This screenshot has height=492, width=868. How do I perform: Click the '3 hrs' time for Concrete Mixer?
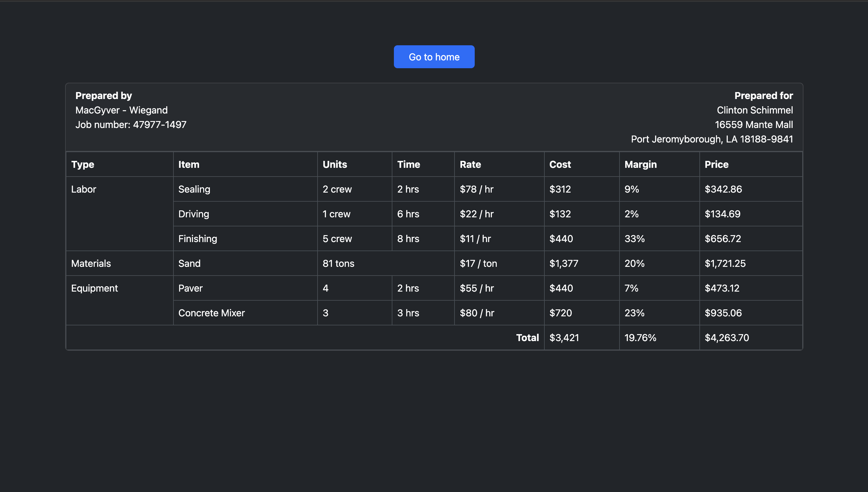pyautogui.click(x=423, y=313)
